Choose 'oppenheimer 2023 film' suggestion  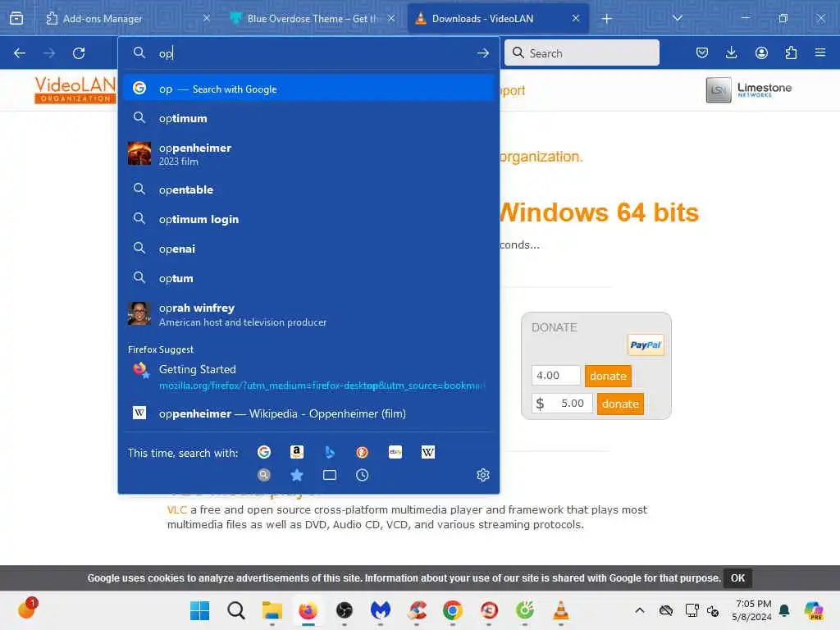click(308, 153)
